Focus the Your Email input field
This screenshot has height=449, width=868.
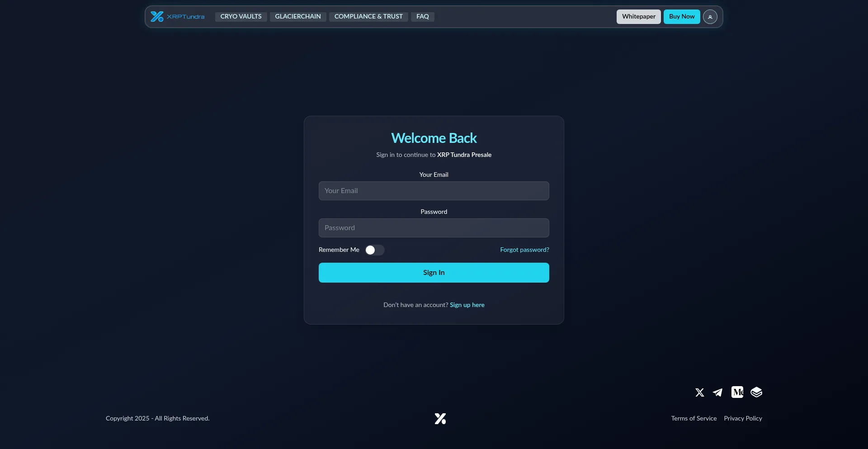tap(434, 191)
